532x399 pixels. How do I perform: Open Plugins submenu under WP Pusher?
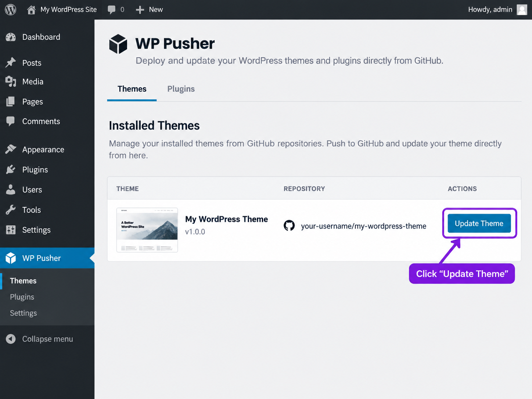(x=22, y=297)
